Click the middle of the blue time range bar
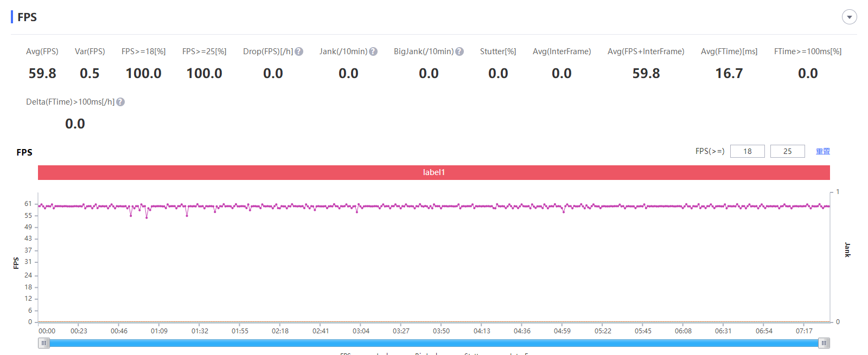This screenshot has width=868, height=355. coord(434,343)
